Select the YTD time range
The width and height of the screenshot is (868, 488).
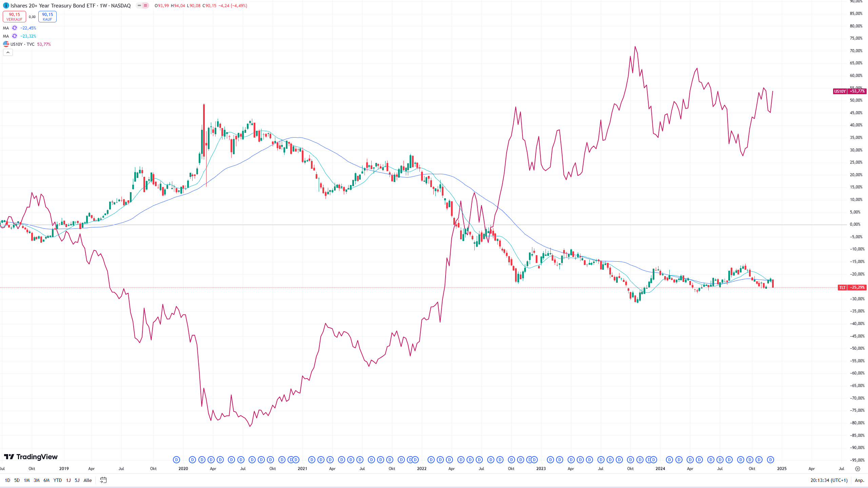(x=58, y=480)
